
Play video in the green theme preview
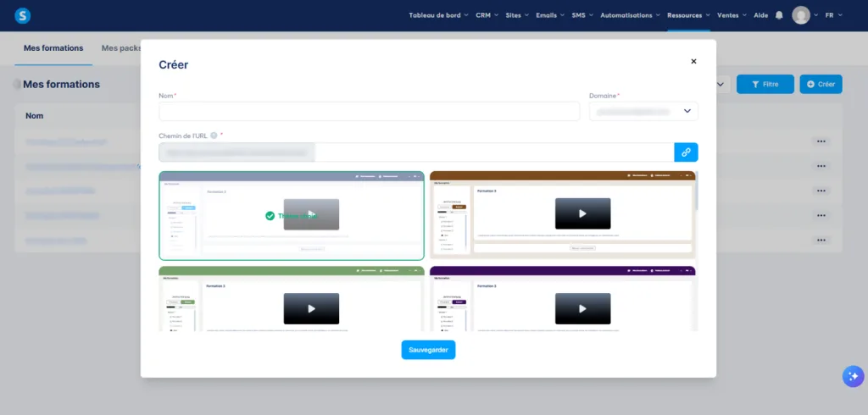(311, 309)
